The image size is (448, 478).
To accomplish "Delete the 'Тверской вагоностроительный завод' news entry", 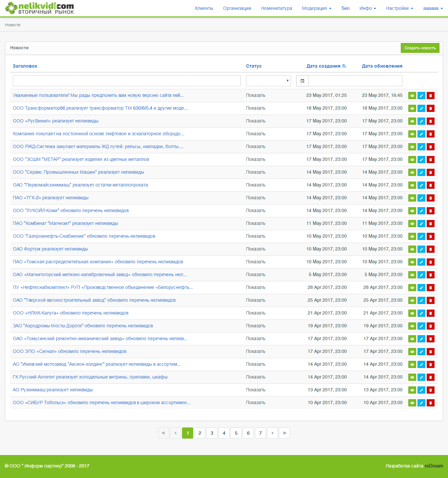I will tap(431, 300).
